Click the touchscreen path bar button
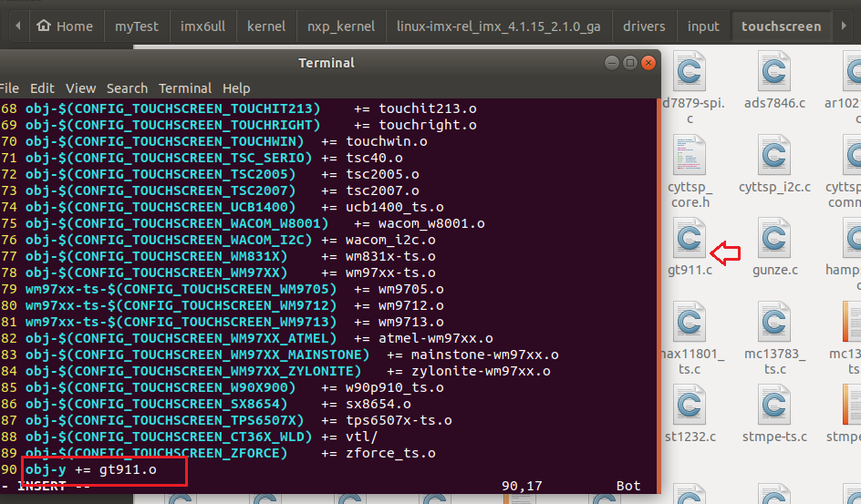The width and height of the screenshot is (861, 504). click(x=782, y=26)
